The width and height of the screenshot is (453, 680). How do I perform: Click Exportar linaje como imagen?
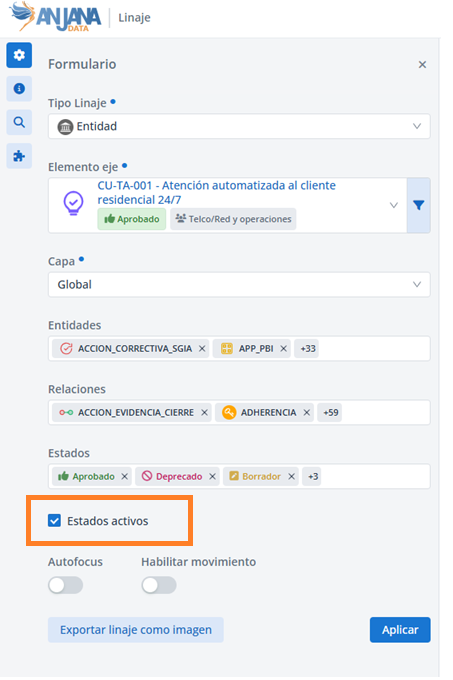pos(136,630)
